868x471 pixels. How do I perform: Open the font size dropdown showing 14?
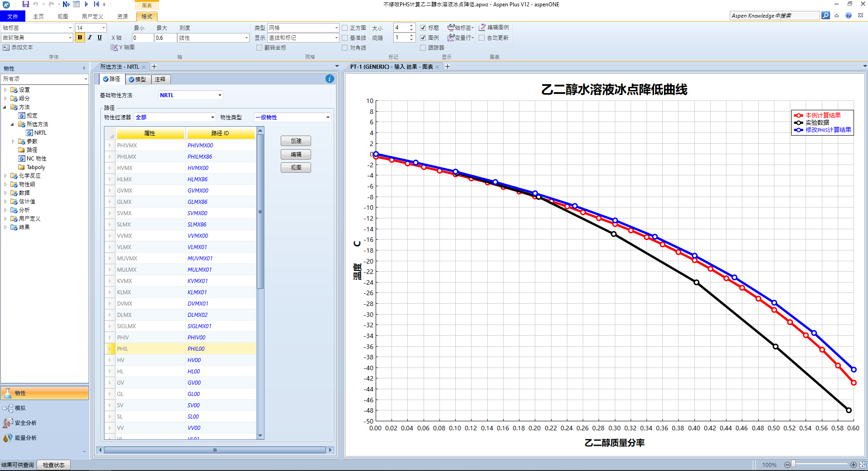91,28
